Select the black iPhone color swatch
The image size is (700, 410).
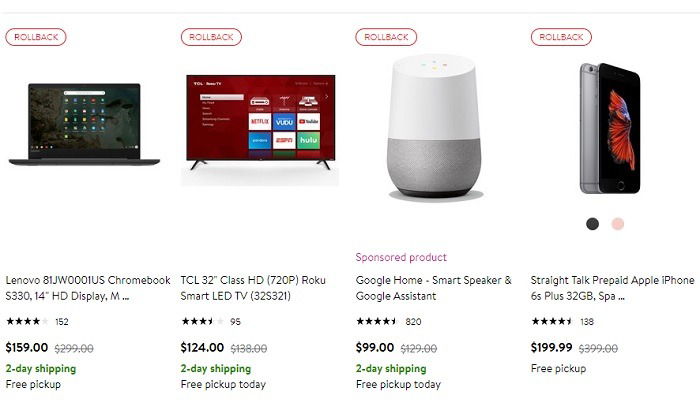pos(593,224)
